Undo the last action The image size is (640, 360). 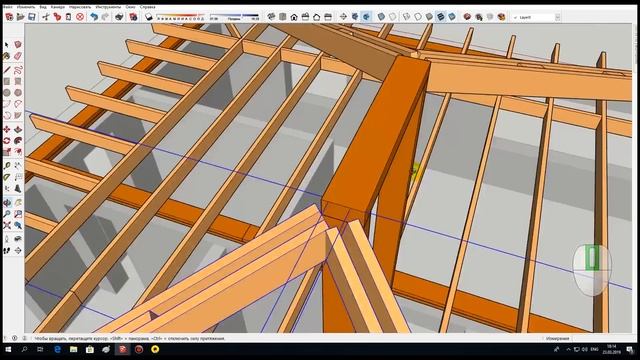94,17
